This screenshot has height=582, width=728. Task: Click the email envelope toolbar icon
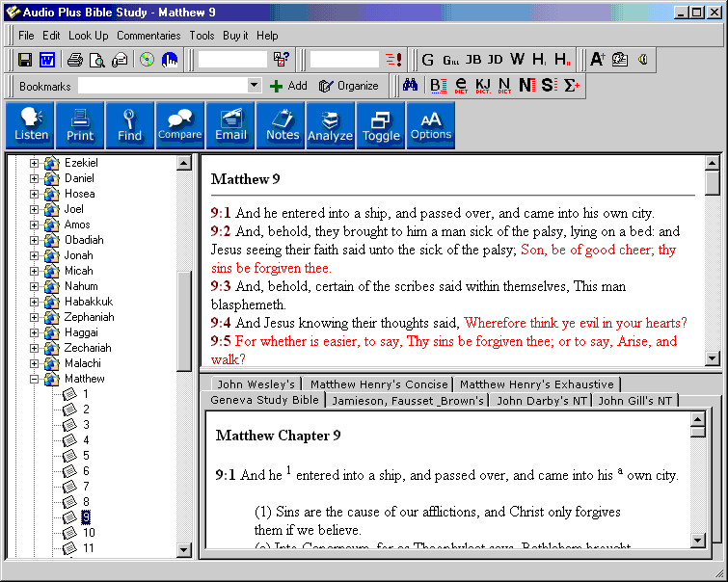[x=120, y=60]
